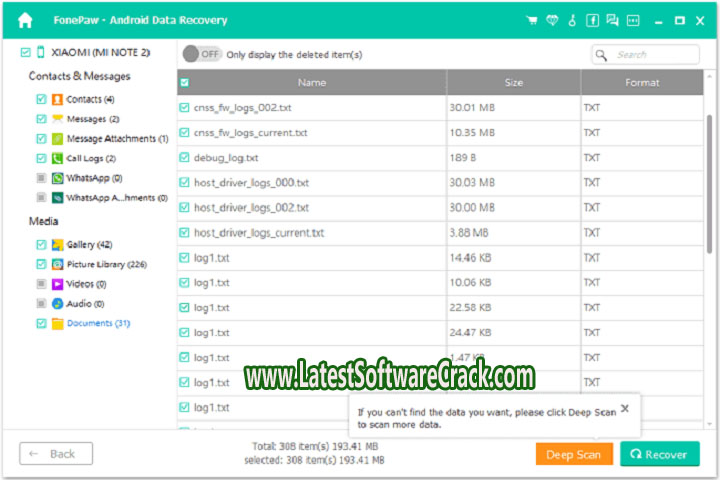The image size is (720, 480).
Task: Click the XIAOMI phone device icon
Action: pos(41,52)
